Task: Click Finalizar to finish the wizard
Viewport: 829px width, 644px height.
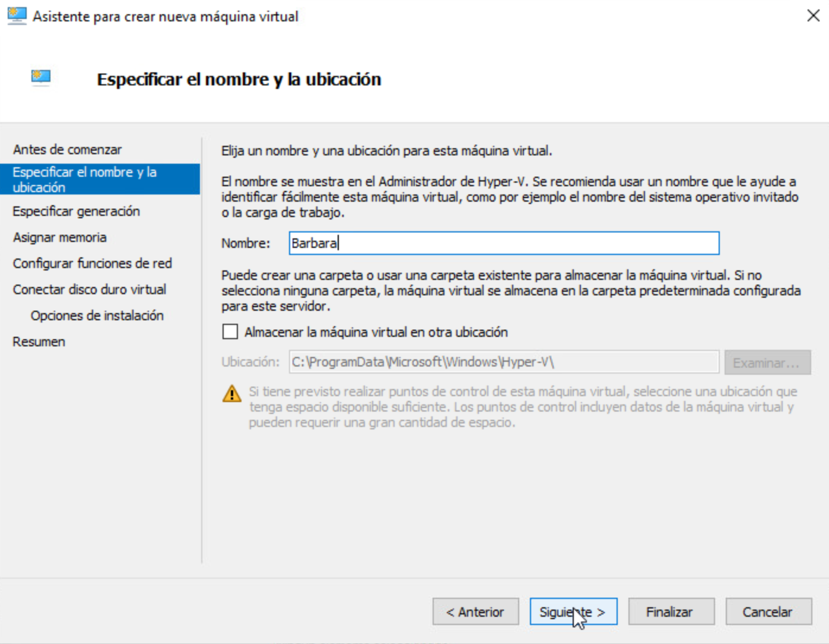Action: click(x=671, y=612)
